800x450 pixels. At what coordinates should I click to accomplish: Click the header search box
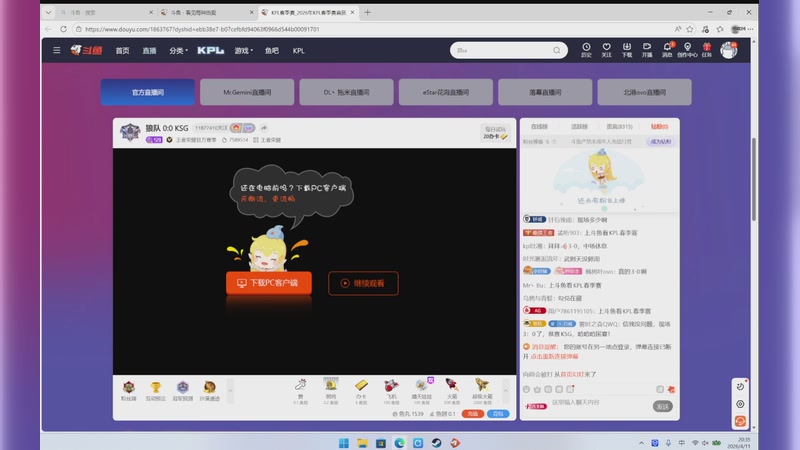[x=509, y=50]
